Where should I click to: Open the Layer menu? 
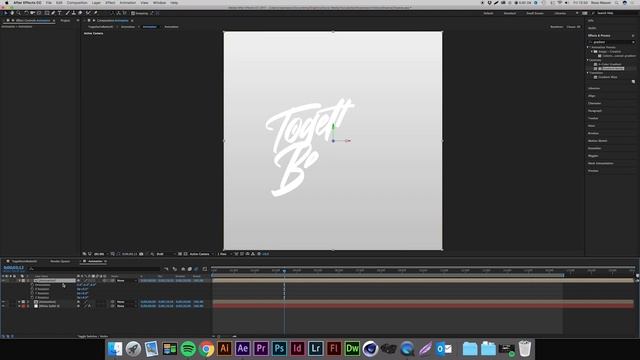coord(96,3)
